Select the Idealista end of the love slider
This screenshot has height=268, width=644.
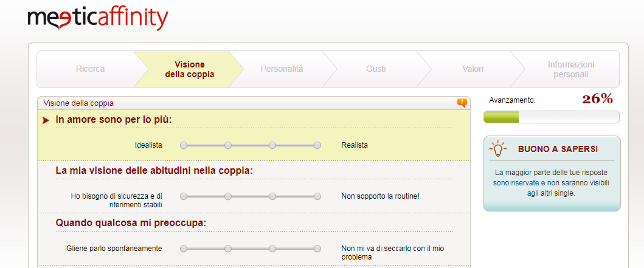[184, 145]
